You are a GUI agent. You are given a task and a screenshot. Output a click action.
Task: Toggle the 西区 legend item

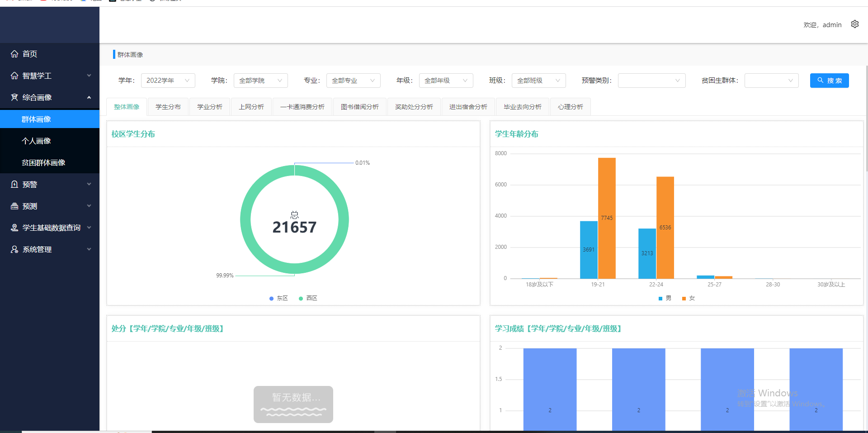point(308,298)
